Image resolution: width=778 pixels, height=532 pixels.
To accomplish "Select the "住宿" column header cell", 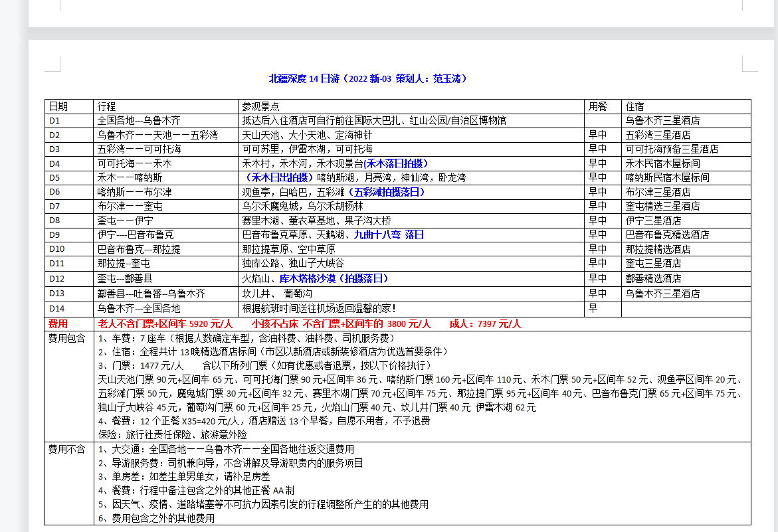I will 634,106.
